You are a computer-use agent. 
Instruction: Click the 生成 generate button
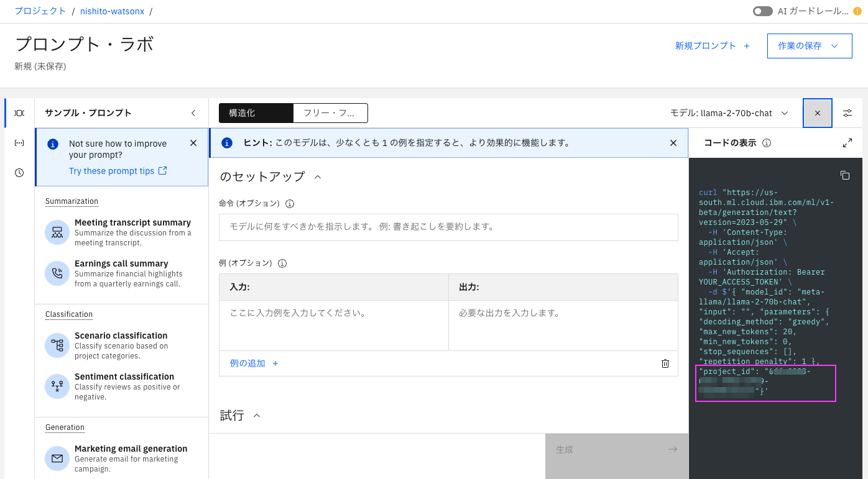pyautogui.click(x=617, y=456)
